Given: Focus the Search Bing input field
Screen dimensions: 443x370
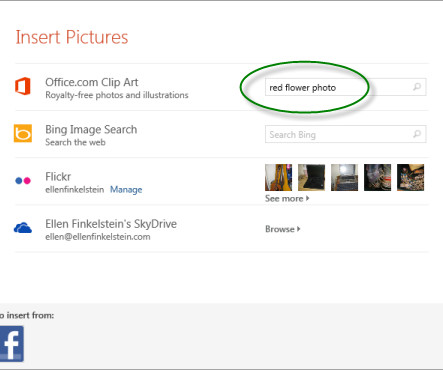Looking at the screenshot, I should point(346,134).
